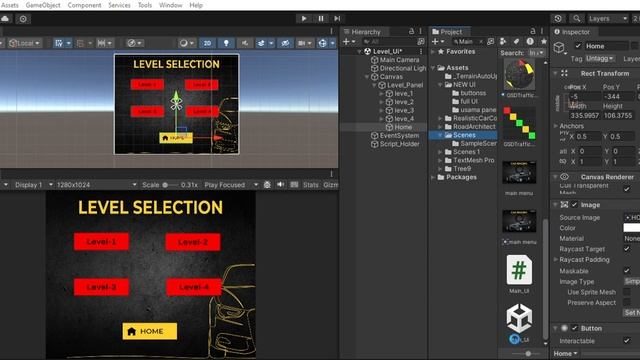Open the Tools menu
Image resolution: width=640 pixels, height=360 pixels.
click(144, 5)
